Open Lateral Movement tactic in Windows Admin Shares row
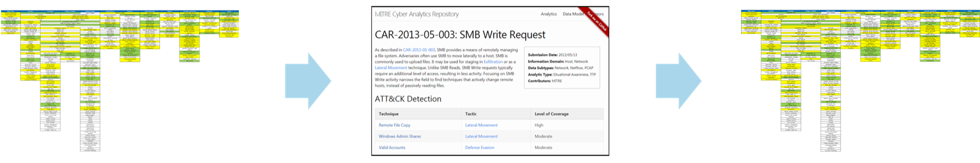This screenshot has width=980, height=163. [481, 137]
